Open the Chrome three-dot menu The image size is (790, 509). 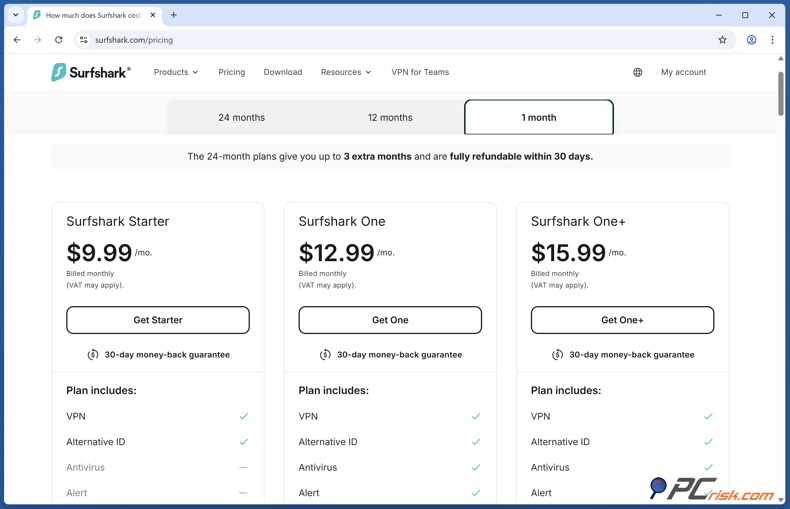(772, 40)
